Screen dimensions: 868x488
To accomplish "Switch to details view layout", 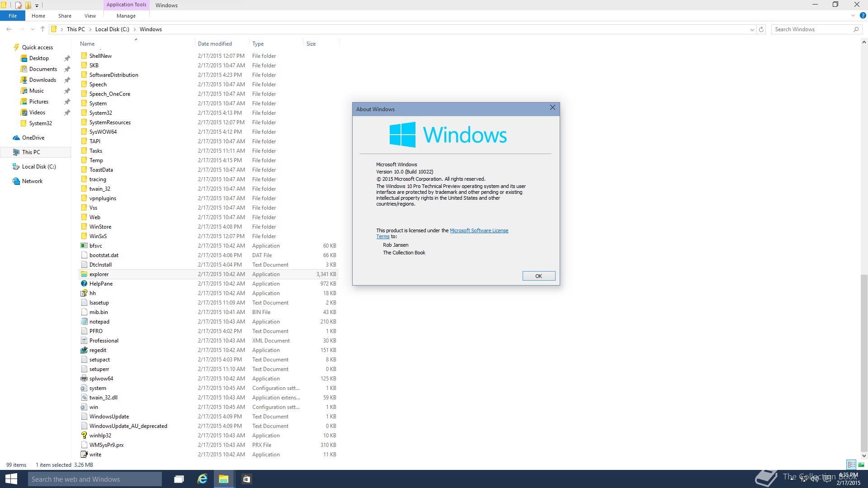I will click(851, 465).
